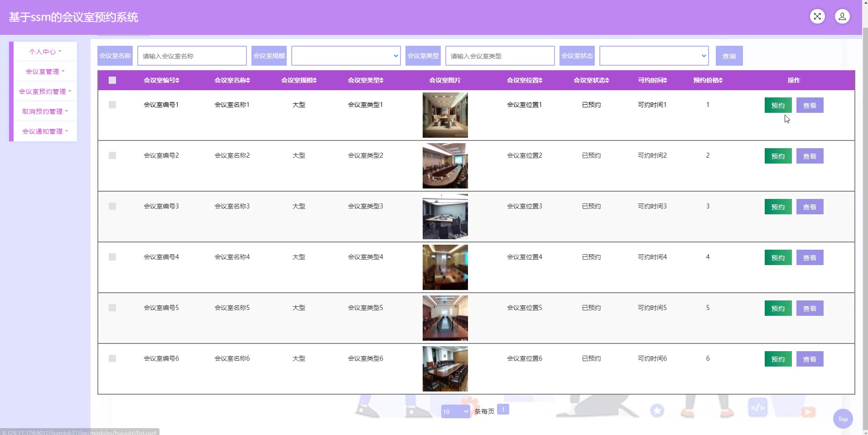This screenshot has width=868, height=435.
Task: Click 预约 button for 会议室编号2
Action: pos(778,156)
